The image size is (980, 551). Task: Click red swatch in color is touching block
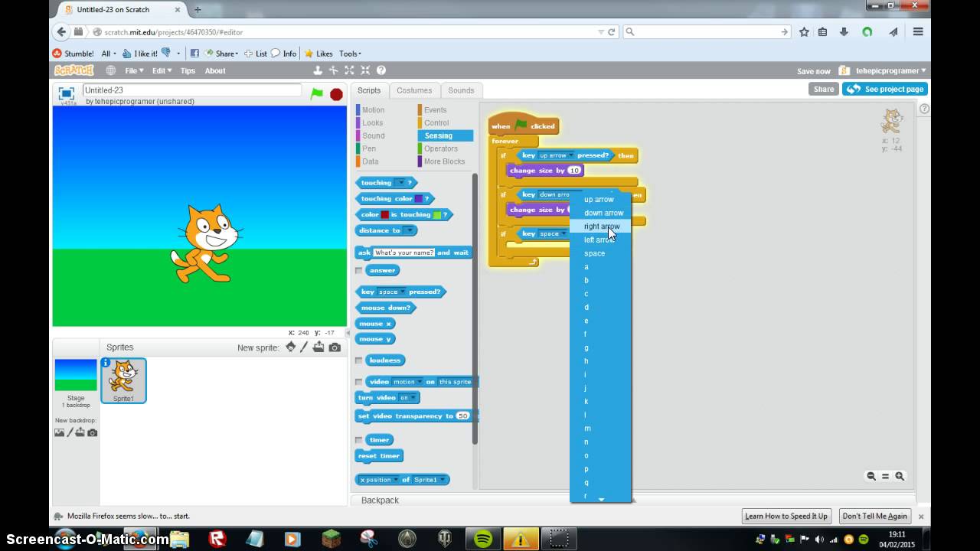tap(385, 215)
